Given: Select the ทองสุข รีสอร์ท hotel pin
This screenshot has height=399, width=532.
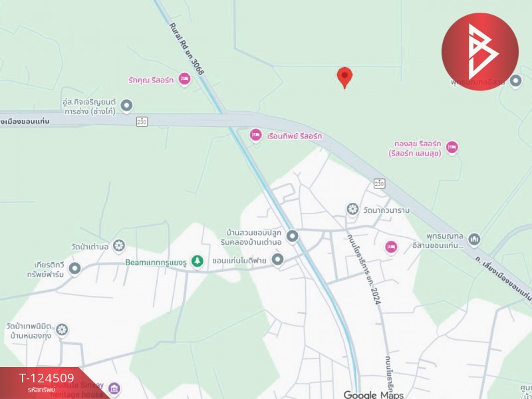Looking at the screenshot, I should pos(452,148).
